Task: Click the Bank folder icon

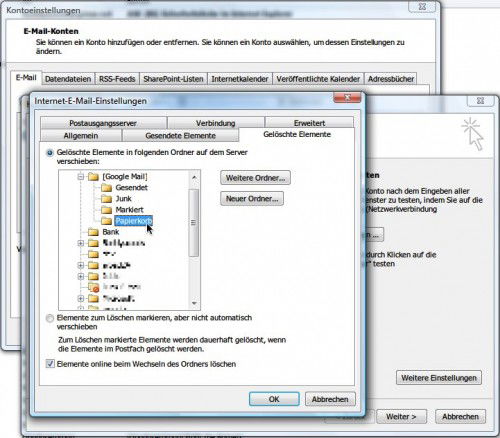Action: (x=93, y=232)
